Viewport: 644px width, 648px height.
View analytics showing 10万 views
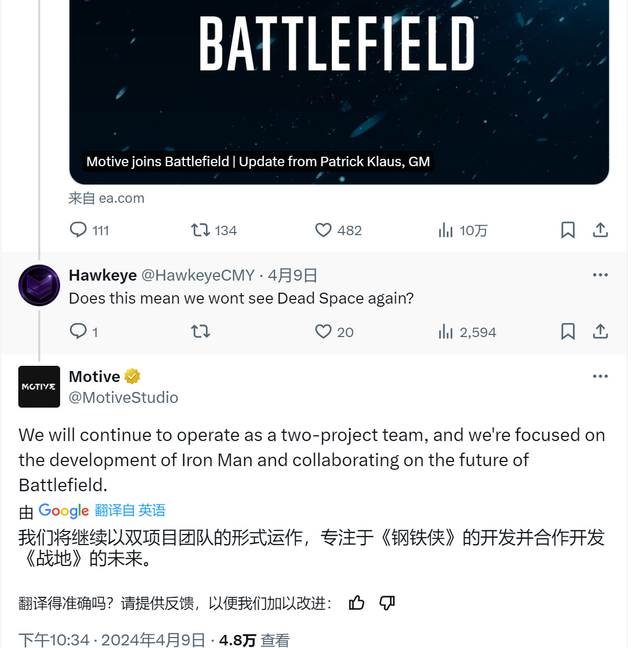[446, 230]
